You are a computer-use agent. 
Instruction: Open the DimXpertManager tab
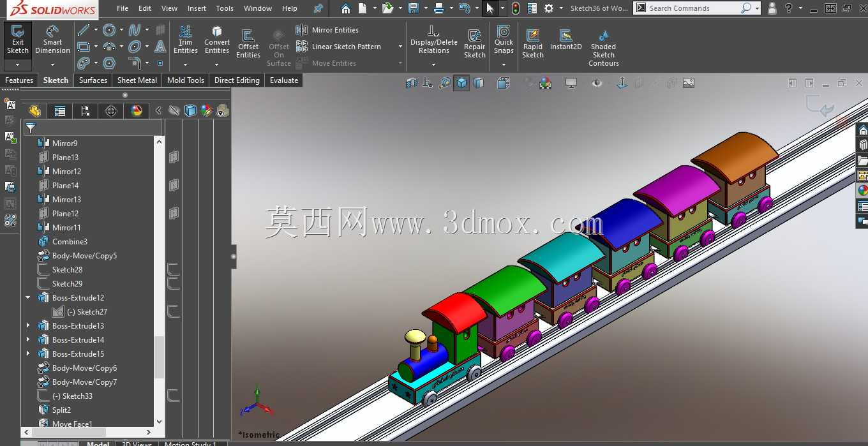point(111,111)
